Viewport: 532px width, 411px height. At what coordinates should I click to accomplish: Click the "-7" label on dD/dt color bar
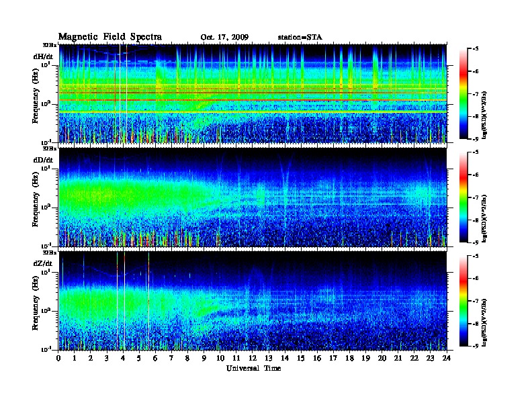click(476, 197)
